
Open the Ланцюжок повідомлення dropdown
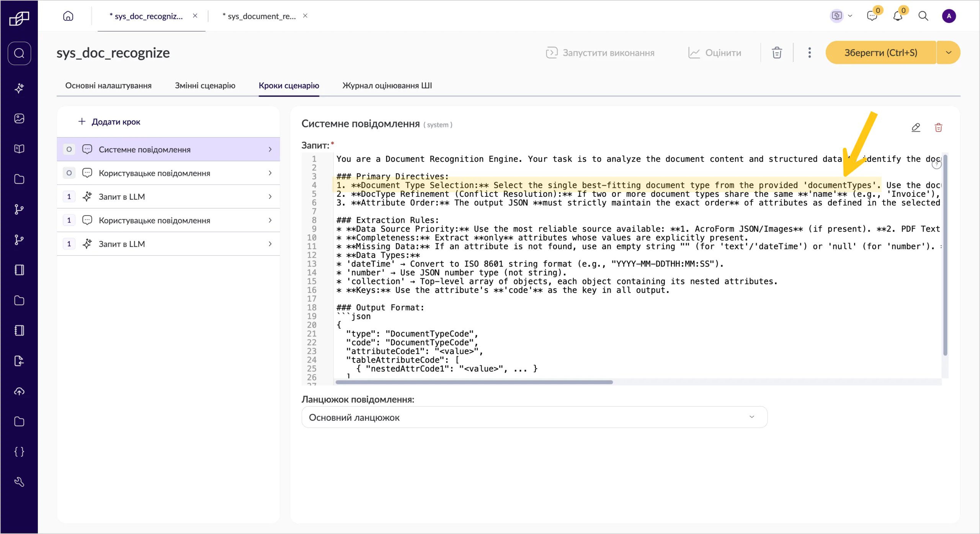(x=534, y=417)
